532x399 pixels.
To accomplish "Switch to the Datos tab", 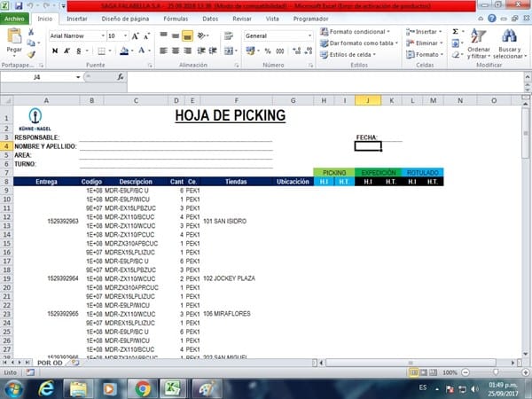I will [210, 19].
